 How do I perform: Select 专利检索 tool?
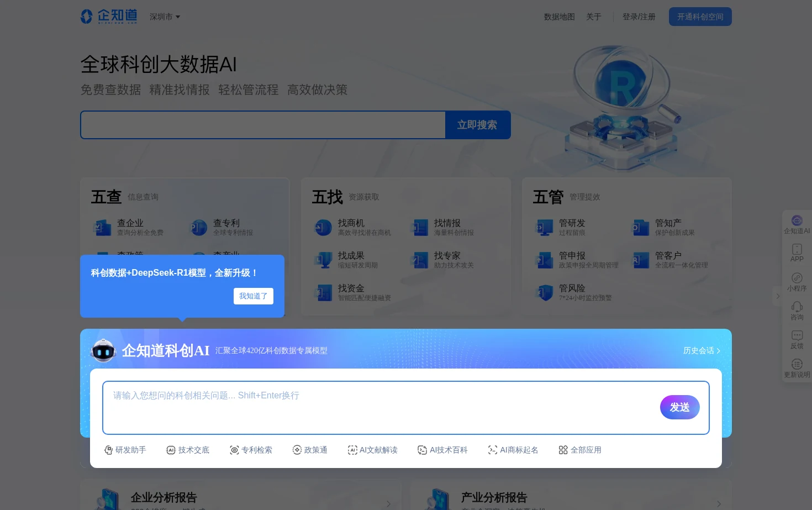(x=251, y=450)
